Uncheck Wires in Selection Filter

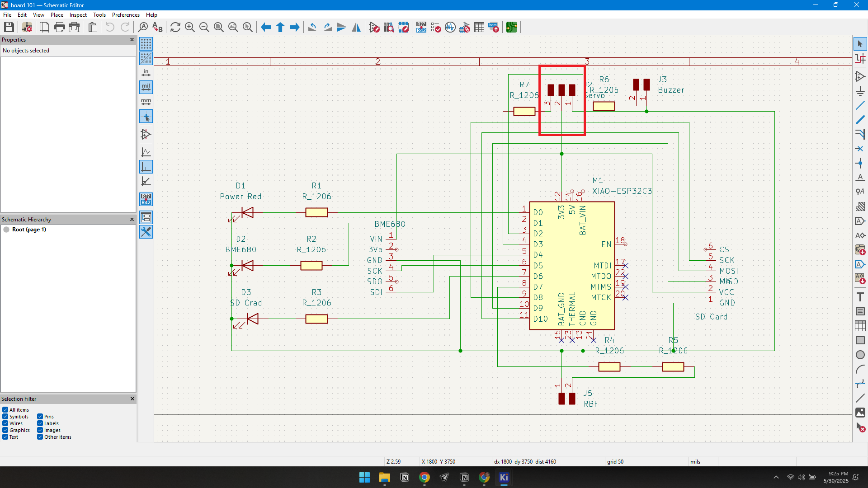point(5,423)
